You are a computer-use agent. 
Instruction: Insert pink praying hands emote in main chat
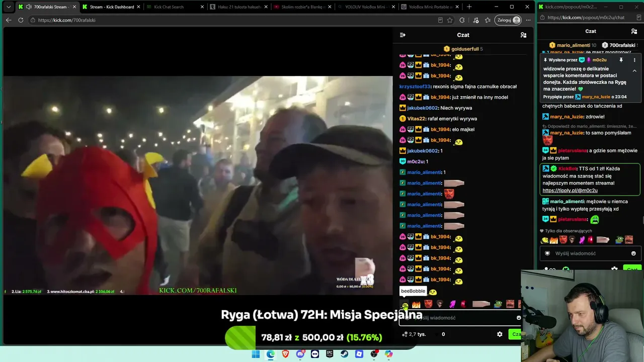point(452,304)
